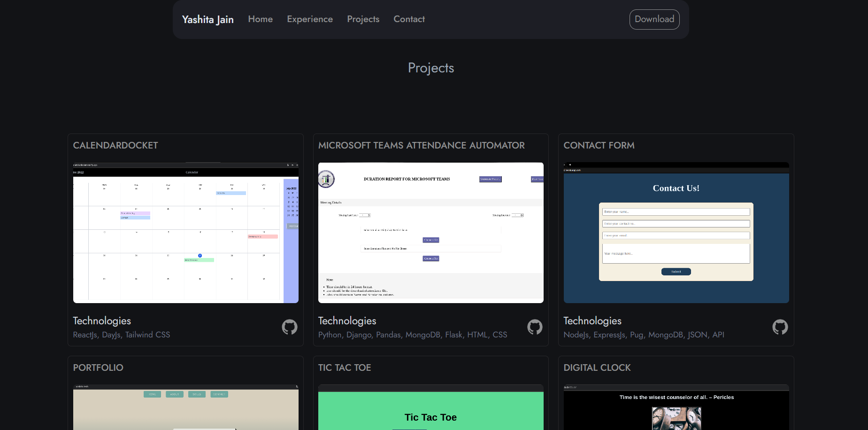Click the Download button
This screenshot has height=430, width=868.
654,19
